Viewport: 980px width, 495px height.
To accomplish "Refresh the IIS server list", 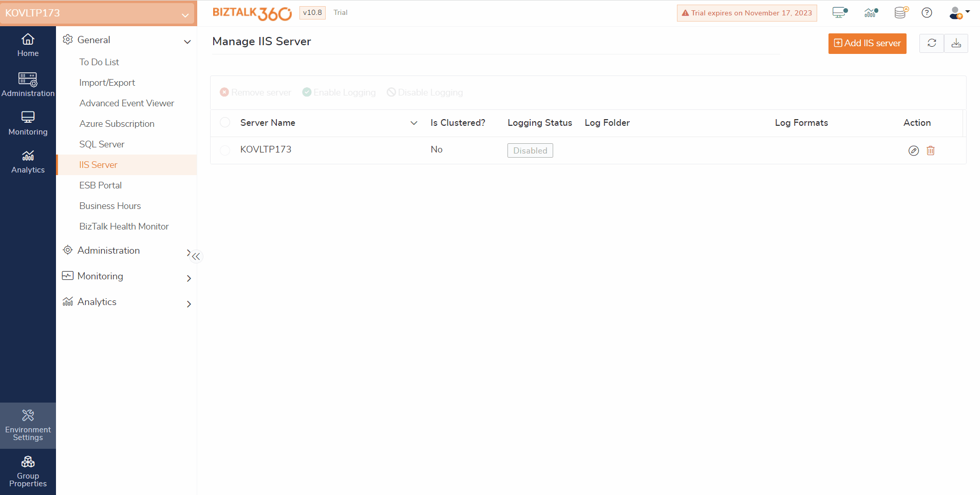I will click(x=932, y=43).
